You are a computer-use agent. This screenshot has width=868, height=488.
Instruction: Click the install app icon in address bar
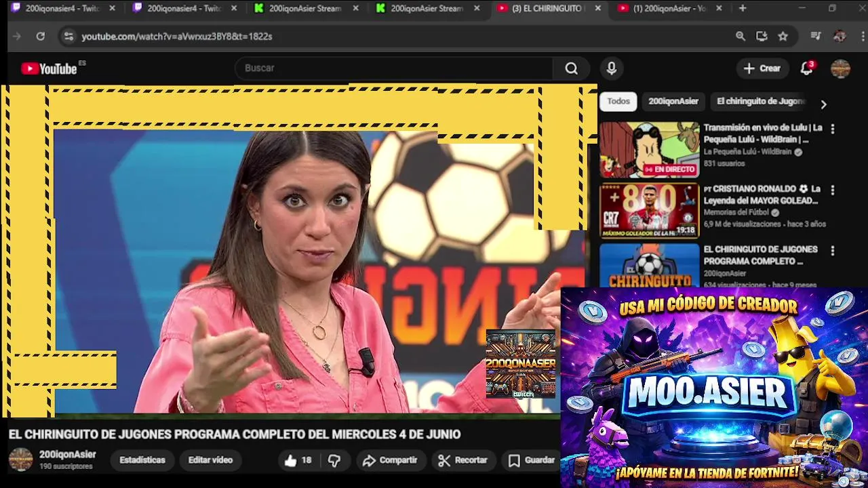[762, 37]
